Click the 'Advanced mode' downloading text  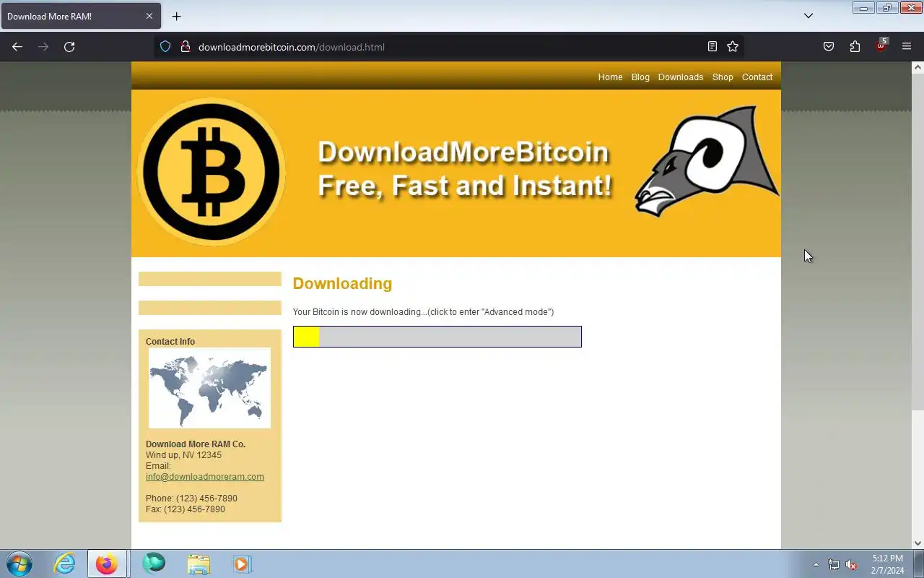pos(423,312)
